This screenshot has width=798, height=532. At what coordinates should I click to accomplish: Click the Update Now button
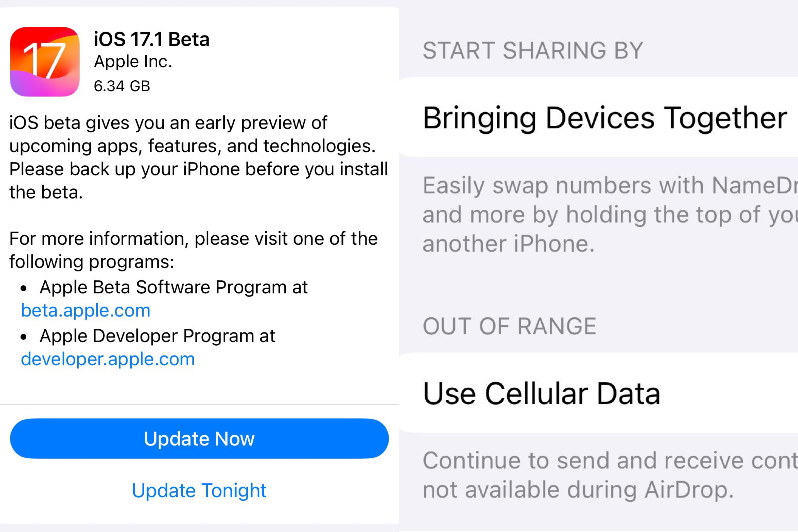click(x=199, y=438)
